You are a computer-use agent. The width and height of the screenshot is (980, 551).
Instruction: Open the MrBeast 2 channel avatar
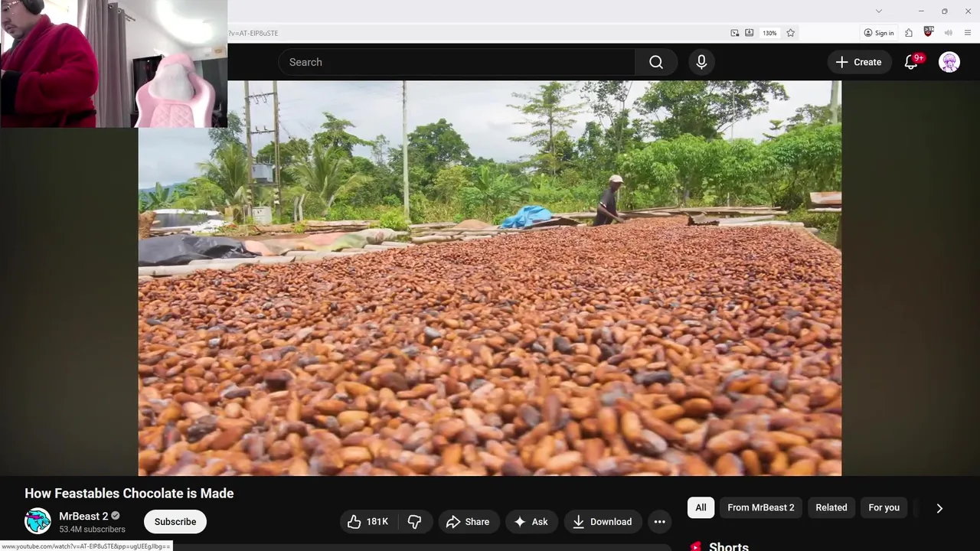tap(38, 521)
